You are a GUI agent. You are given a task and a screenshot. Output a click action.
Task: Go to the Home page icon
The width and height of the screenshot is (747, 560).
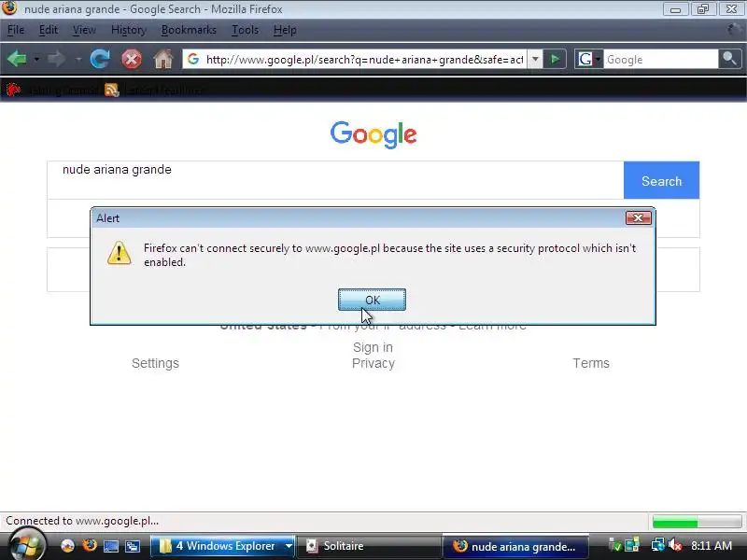tap(163, 59)
